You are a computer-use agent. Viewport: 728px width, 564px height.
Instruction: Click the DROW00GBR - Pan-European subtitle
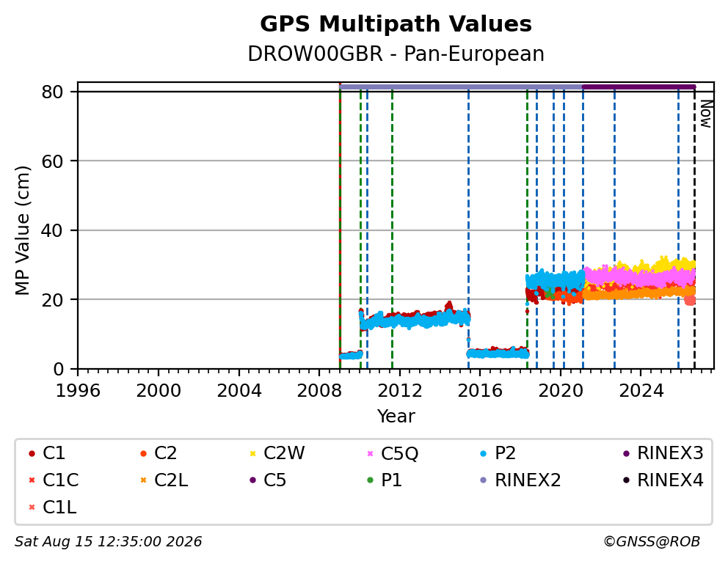tap(396, 54)
